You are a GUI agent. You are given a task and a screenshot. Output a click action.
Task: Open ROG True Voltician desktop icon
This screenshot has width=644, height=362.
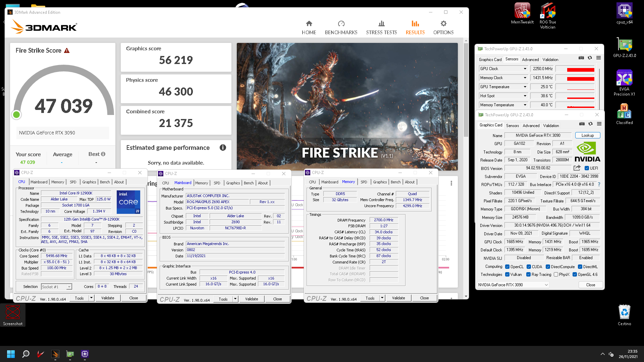548,16
